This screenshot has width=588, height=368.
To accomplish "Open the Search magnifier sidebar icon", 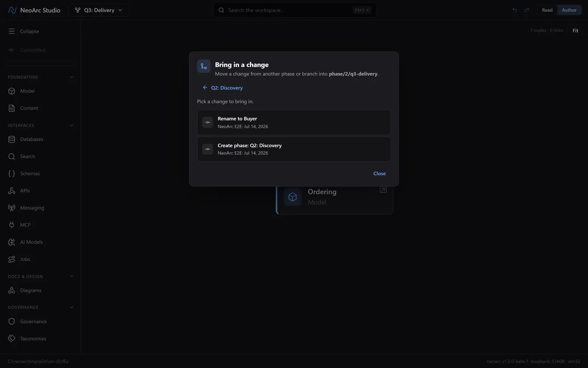I will (12, 156).
